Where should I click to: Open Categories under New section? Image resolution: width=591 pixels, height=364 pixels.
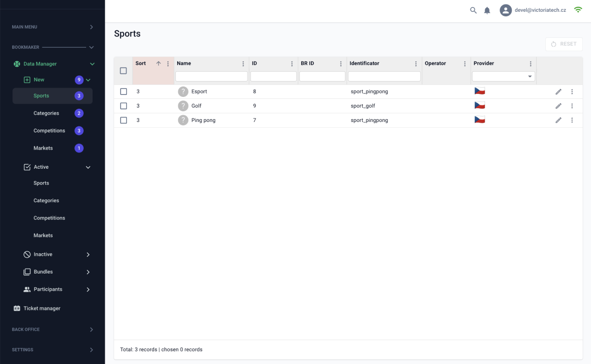point(46,113)
